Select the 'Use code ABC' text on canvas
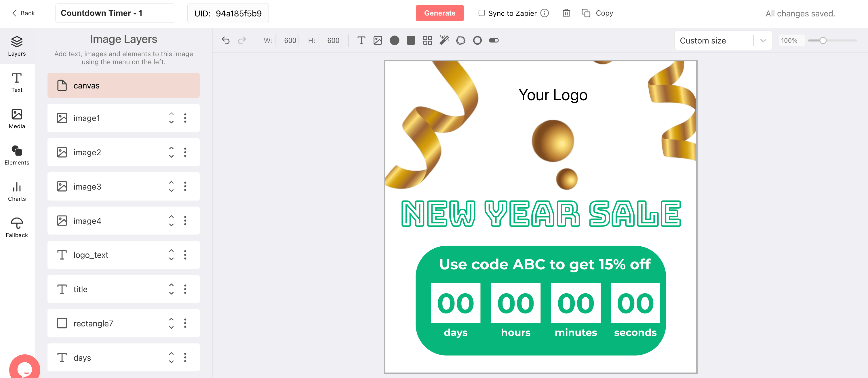Image resolution: width=868 pixels, height=378 pixels. point(545,264)
